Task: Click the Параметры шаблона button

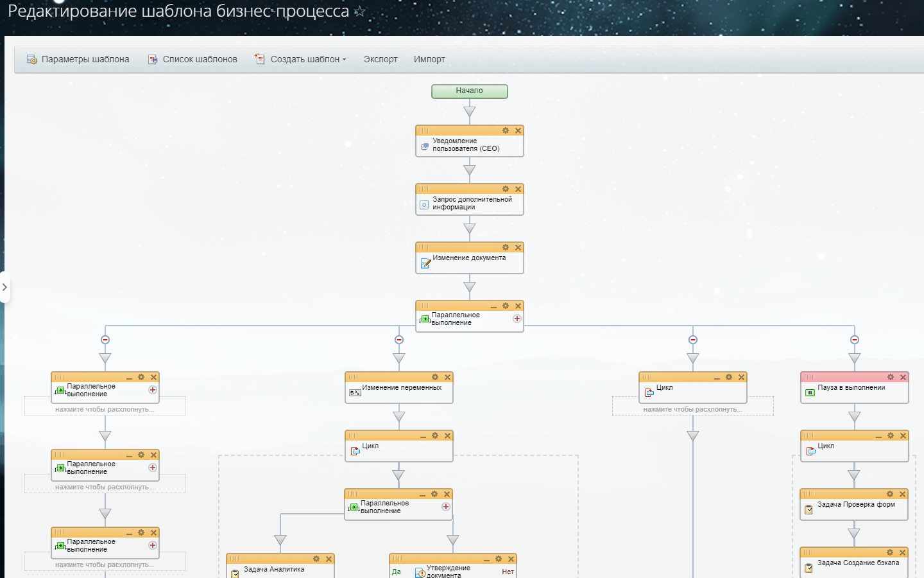Action: [78, 59]
